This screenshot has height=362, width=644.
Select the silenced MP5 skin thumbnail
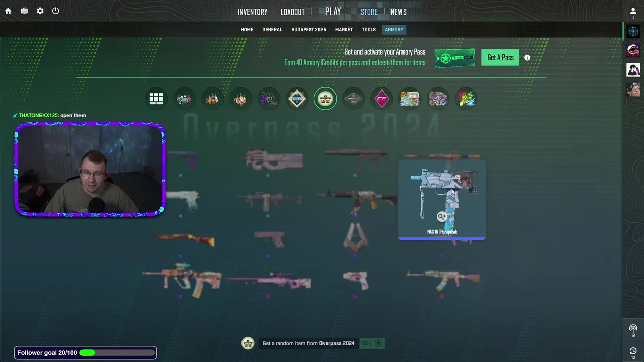(x=355, y=157)
